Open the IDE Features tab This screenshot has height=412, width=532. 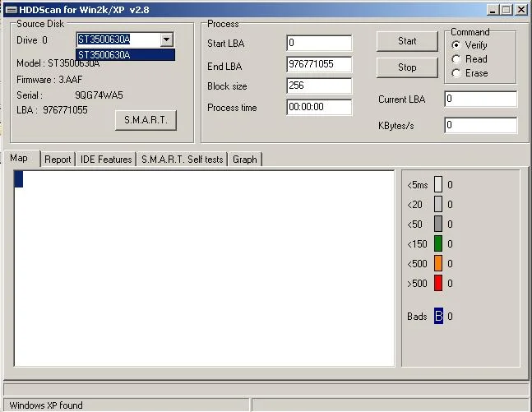106,160
